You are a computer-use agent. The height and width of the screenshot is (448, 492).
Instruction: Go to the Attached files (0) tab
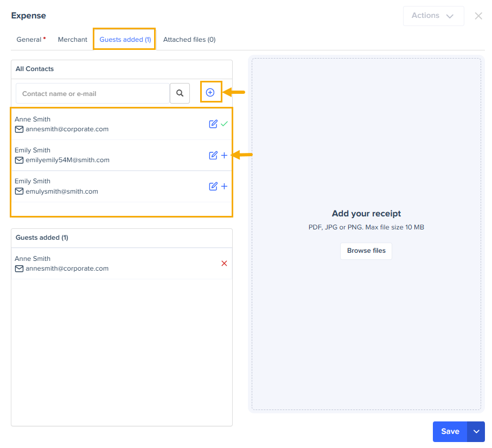tap(189, 40)
